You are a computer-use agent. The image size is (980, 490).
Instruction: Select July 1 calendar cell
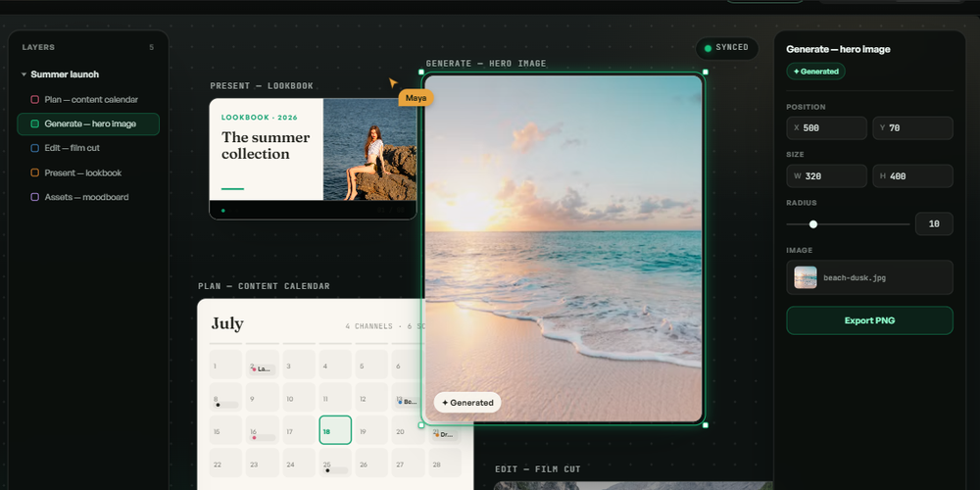point(225,365)
